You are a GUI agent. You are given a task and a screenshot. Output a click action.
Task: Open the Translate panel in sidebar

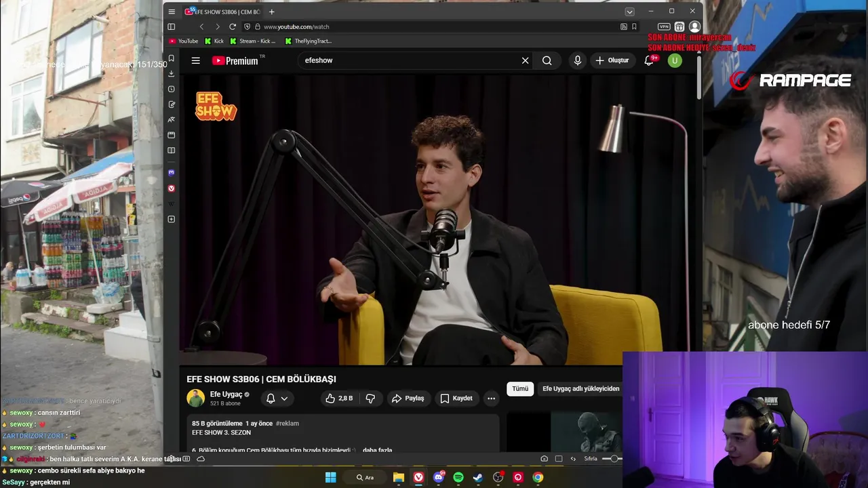tap(172, 119)
